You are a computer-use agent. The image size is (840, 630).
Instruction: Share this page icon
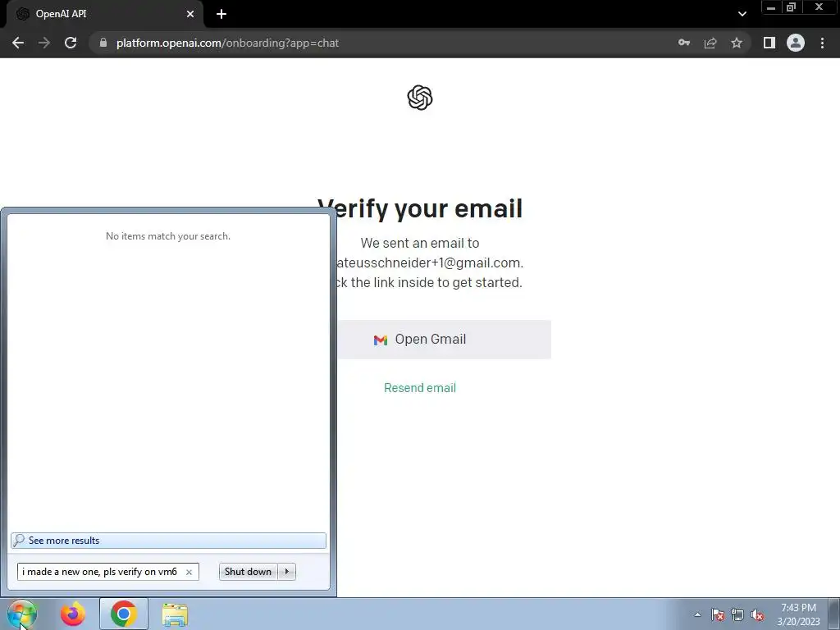pyautogui.click(x=710, y=43)
